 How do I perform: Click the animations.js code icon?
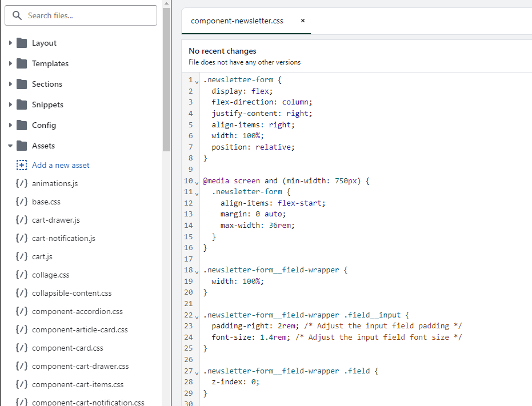pos(22,183)
